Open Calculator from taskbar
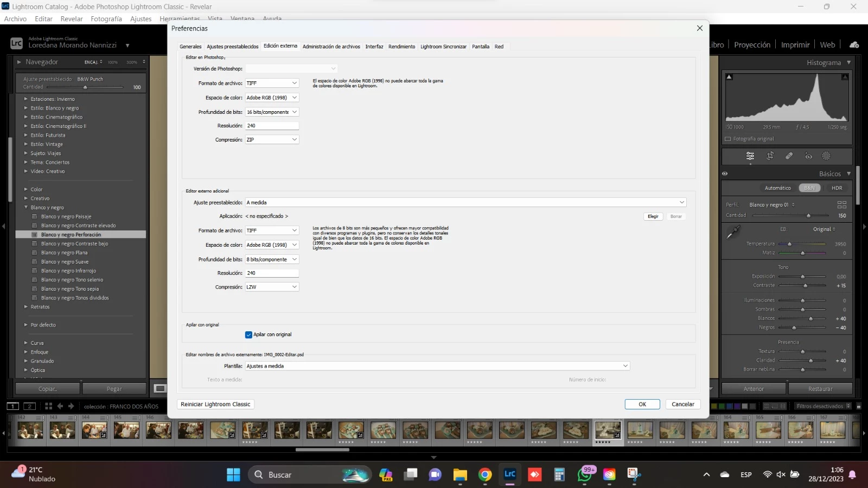The width and height of the screenshot is (868, 488). tap(559, 474)
